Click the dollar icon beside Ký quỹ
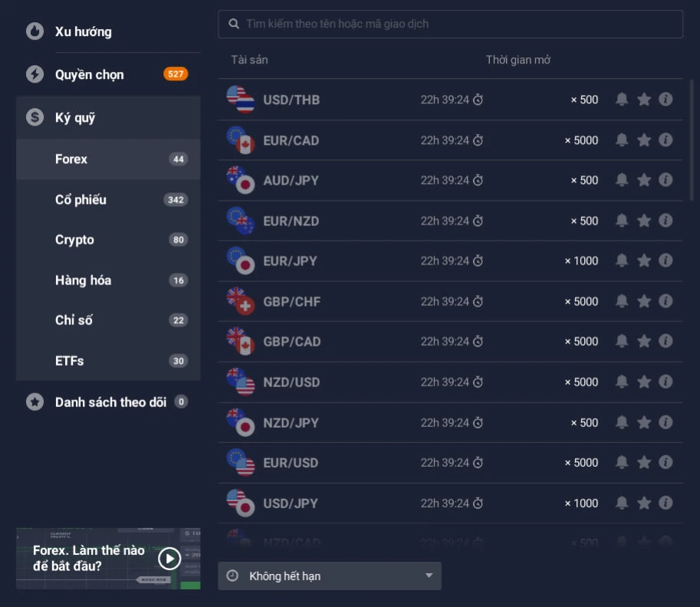The width and height of the screenshot is (700, 607). pos(35,117)
